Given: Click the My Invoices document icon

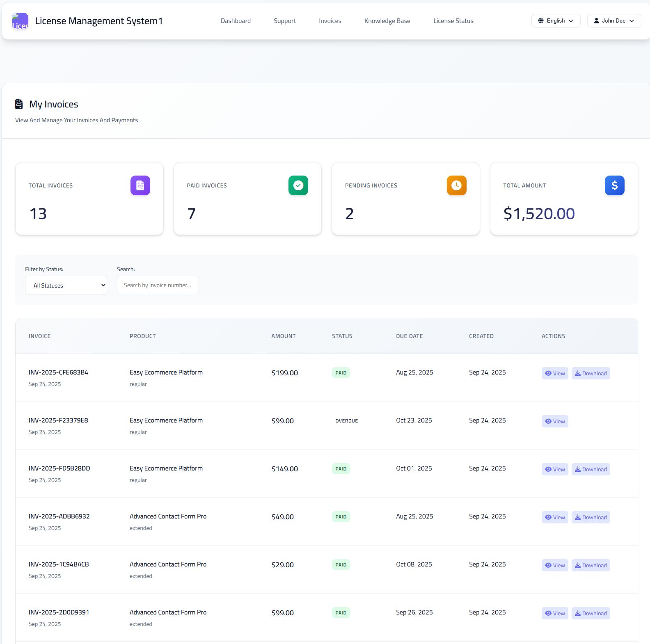Looking at the screenshot, I should pyautogui.click(x=19, y=104).
